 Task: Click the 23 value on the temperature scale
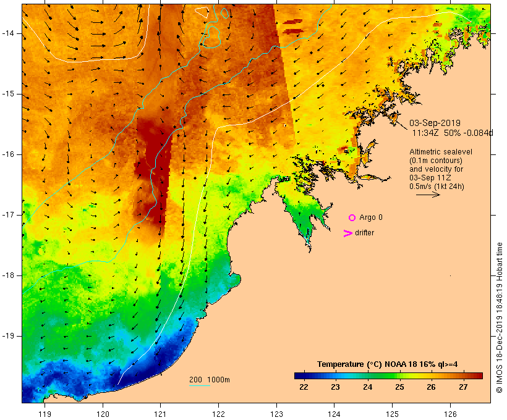(x=335, y=387)
